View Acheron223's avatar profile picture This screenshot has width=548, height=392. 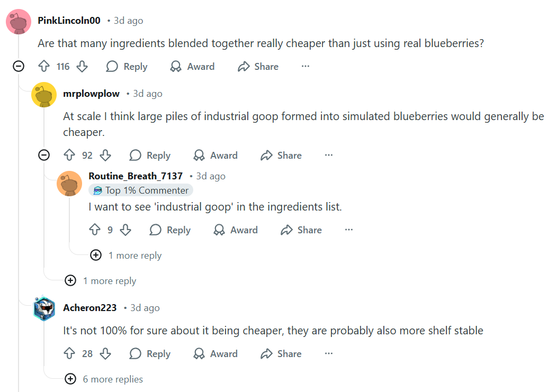tap(44, 309)
